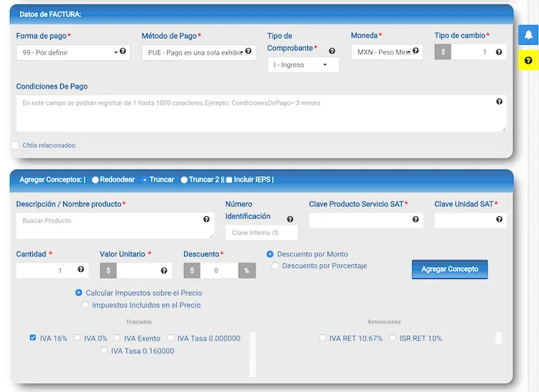Click help icon in Clave Producto Servicio SAT

pyautogui.click(x=416, y=219)
